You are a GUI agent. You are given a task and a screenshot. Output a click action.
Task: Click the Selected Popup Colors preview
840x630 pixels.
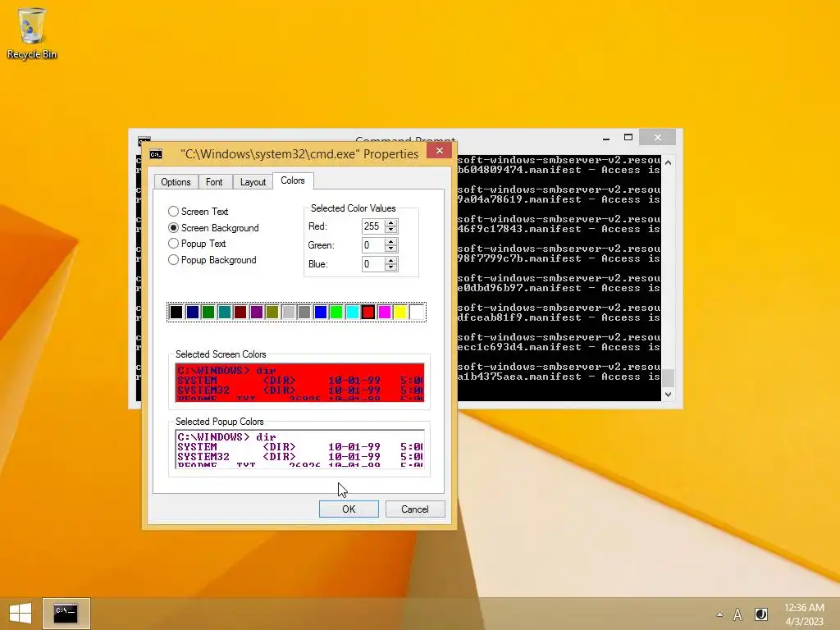300,449
